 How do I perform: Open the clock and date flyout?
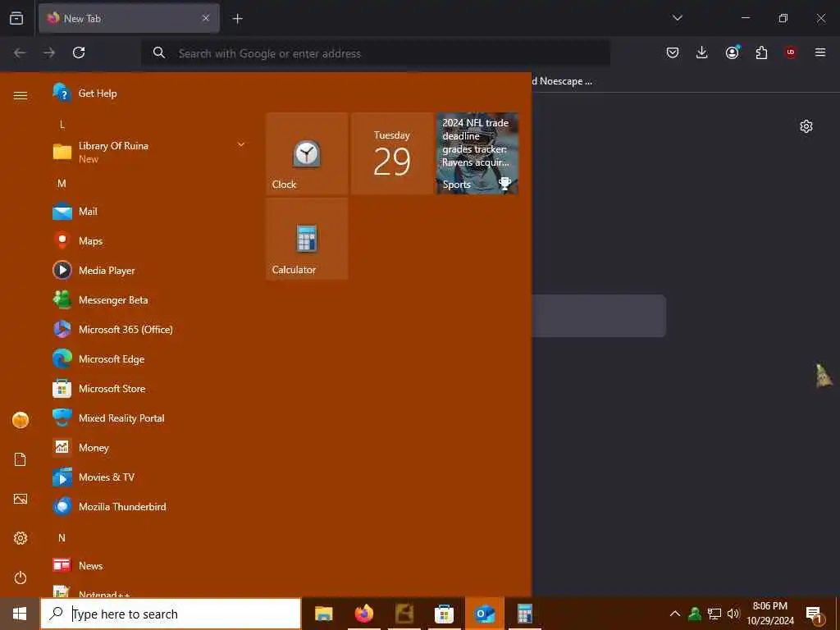coord(770,614)
